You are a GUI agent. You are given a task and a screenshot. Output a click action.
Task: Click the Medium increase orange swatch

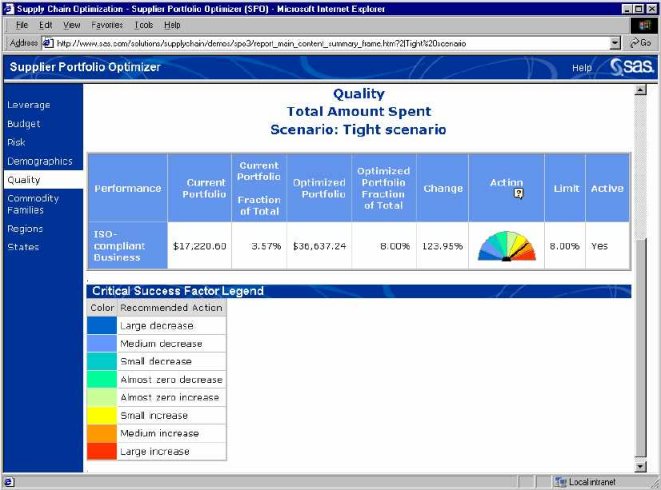pos(102,433)
